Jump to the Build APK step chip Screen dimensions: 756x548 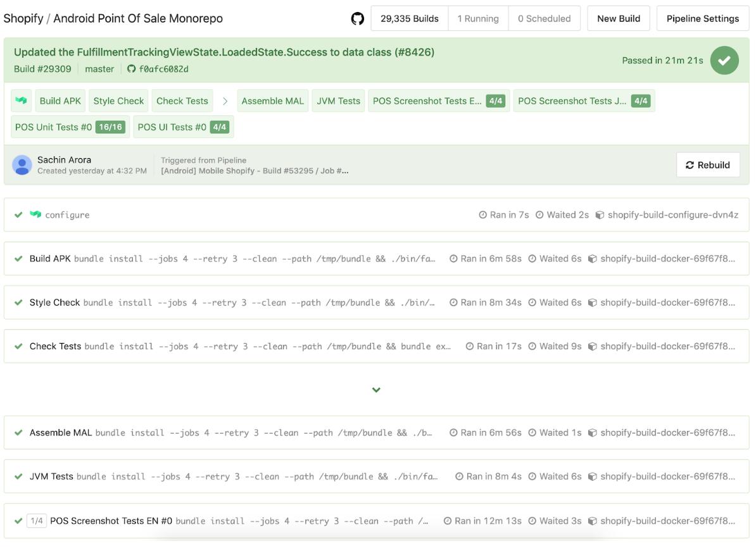[x=60, y=101]
